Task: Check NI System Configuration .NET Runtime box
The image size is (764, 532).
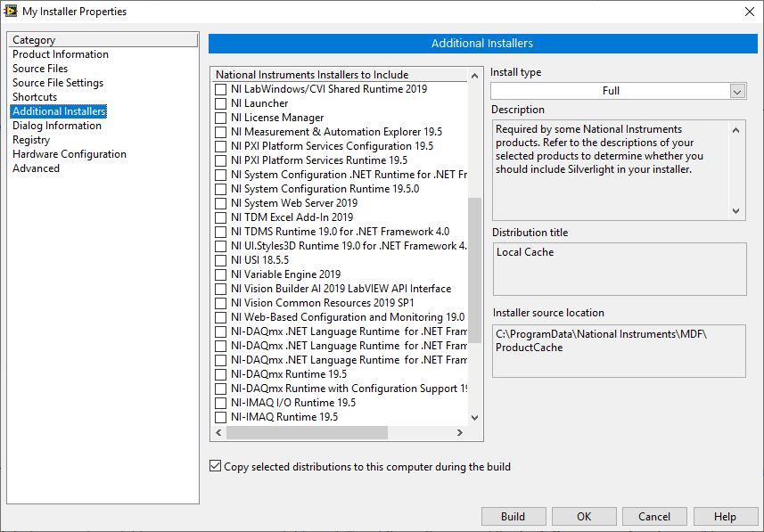Action: click(221, 175)
